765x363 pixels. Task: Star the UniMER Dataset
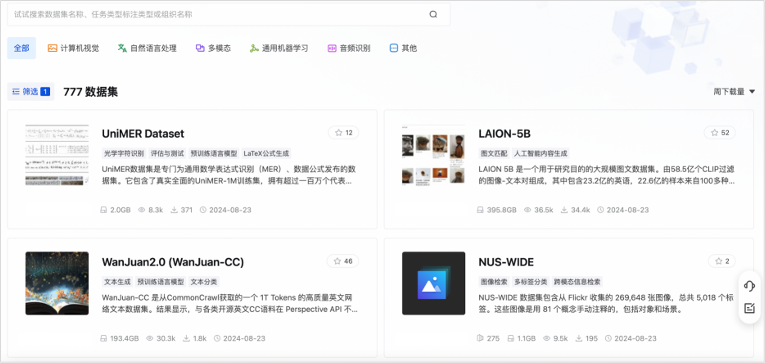coord(343,133)
